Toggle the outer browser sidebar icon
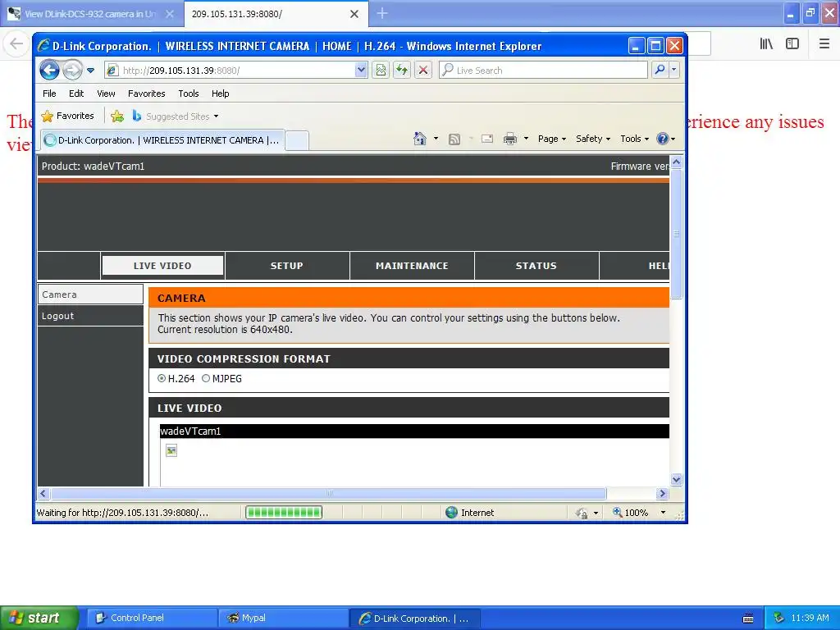Image resolution: width=840 pixels, height=630 pixels. [792, 44]
